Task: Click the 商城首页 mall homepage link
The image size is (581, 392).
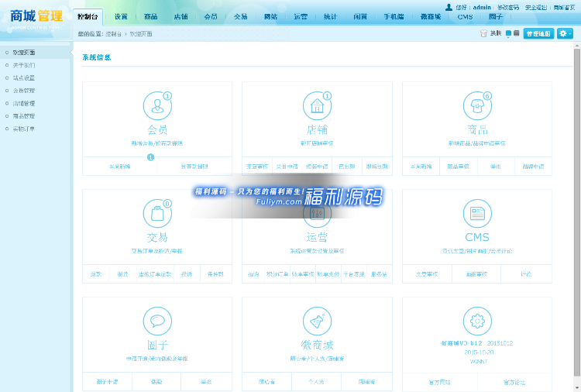Action: pos(564,8)
